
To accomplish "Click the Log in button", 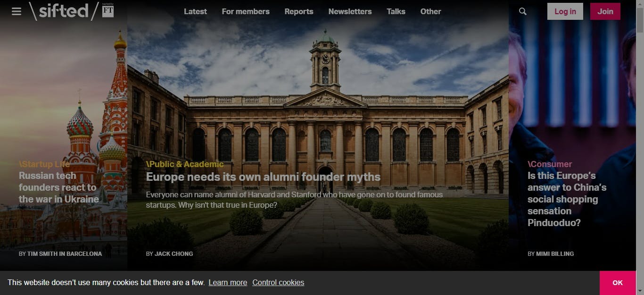I will (565, 11).
